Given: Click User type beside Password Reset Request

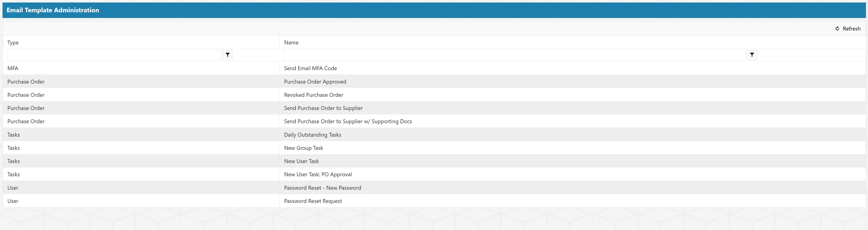Looking at the screenshot, I should (x=13, y=201).
